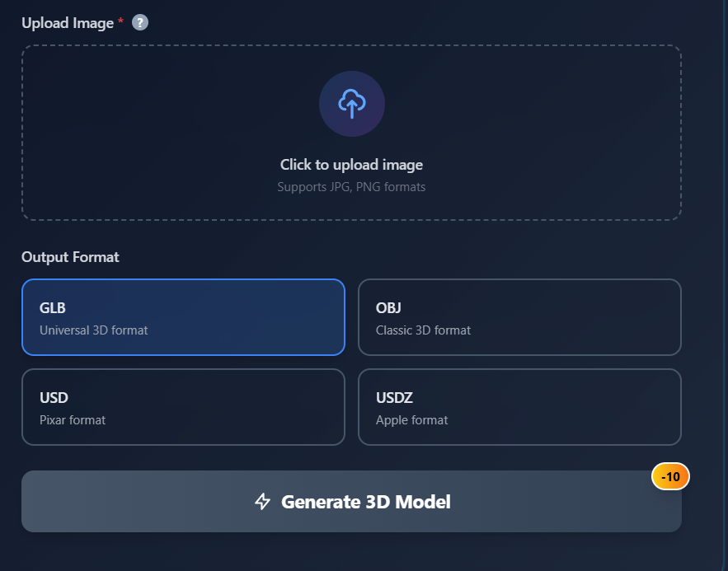The image size is (728, 571).
Task: Click the help question mark icon
Action: click(x=140, y=23)
